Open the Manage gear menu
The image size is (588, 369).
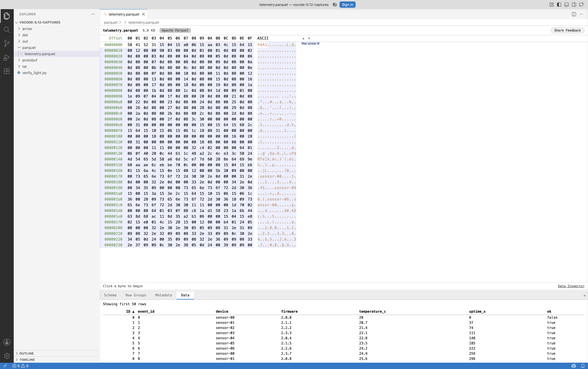tap(7, 356)
